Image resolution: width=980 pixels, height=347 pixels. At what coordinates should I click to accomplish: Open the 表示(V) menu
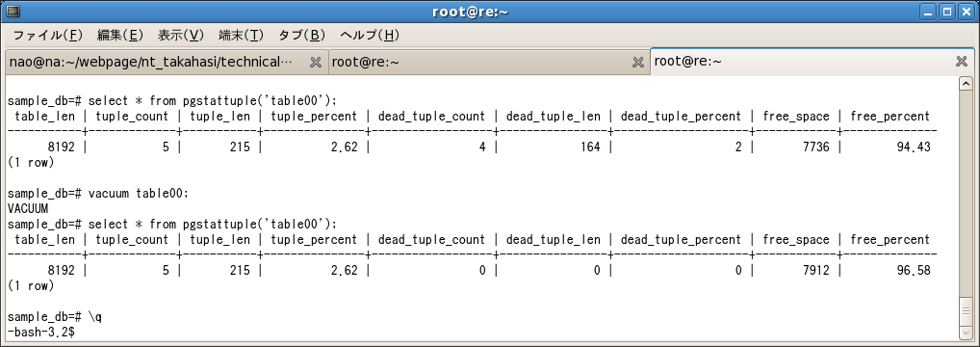click(x=181, y=35)
